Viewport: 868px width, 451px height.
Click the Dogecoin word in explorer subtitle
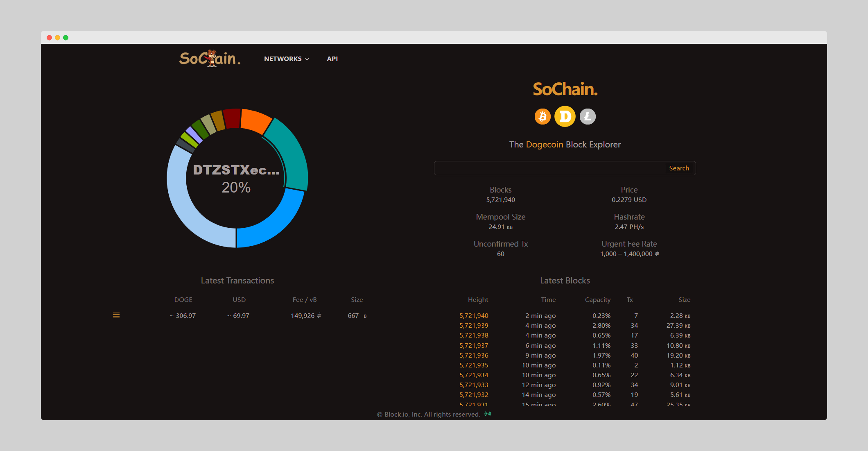[x=545, y=145]
